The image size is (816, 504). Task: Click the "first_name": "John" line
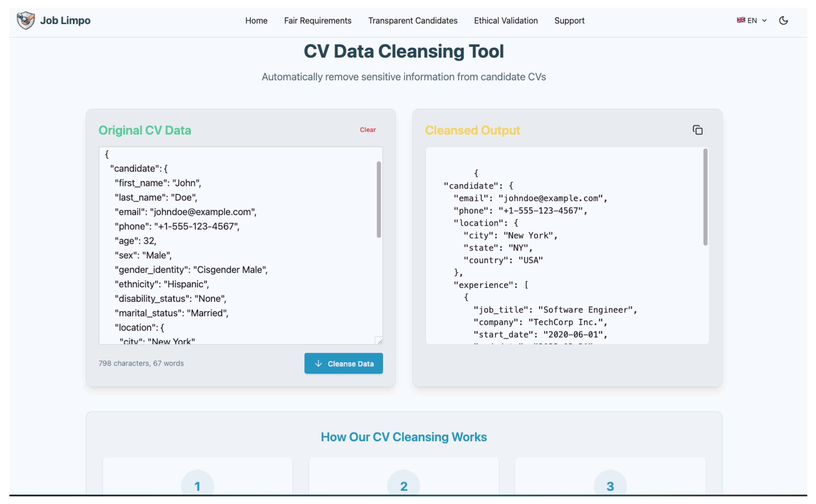pyautogui.click(x=158, y=183)
